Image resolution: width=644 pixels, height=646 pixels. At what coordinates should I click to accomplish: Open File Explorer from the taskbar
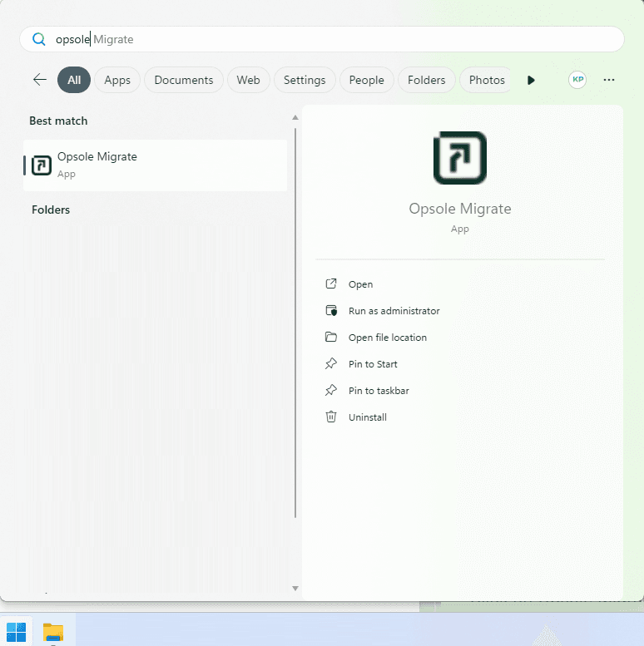point(53,633)
